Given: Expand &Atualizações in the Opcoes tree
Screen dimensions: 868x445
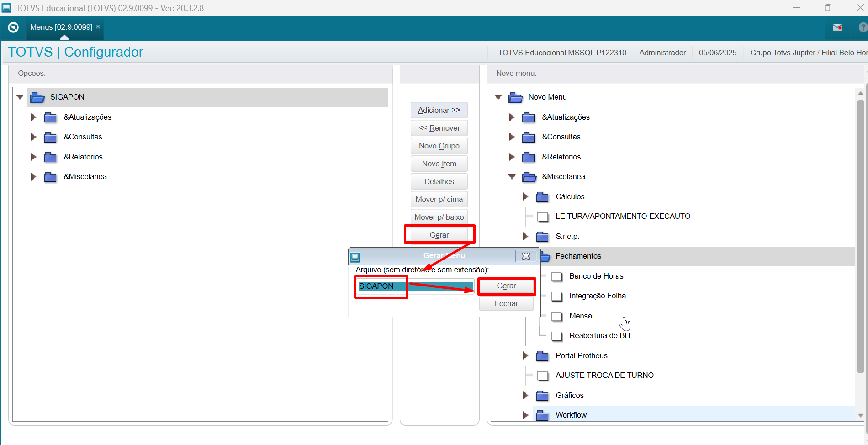Looking at the screenshot, I should pos(33,117).
